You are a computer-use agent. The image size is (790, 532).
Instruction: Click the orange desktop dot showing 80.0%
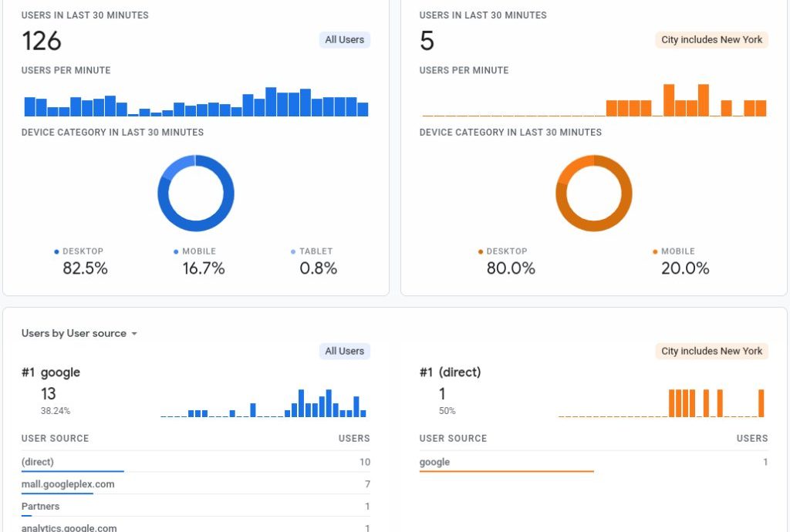tap(481, 252)
